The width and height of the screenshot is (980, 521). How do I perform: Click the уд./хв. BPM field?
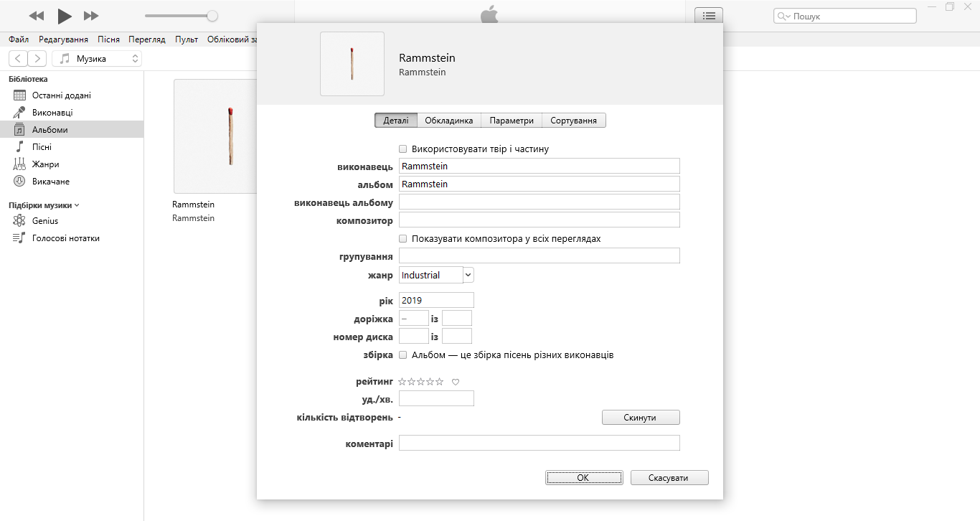[x=436, y=399]
